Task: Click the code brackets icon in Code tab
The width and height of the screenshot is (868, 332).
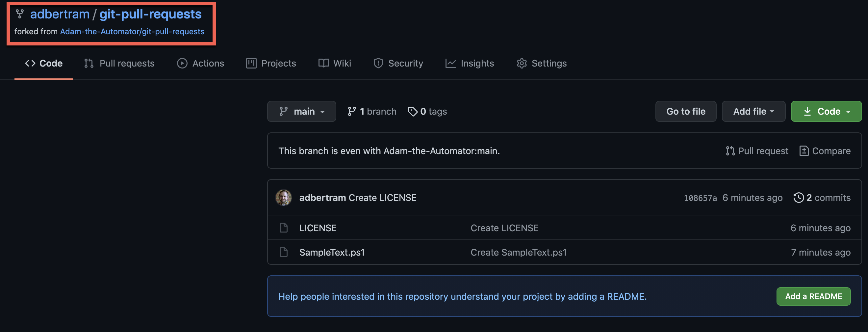Action: click(x=30, y=63)
